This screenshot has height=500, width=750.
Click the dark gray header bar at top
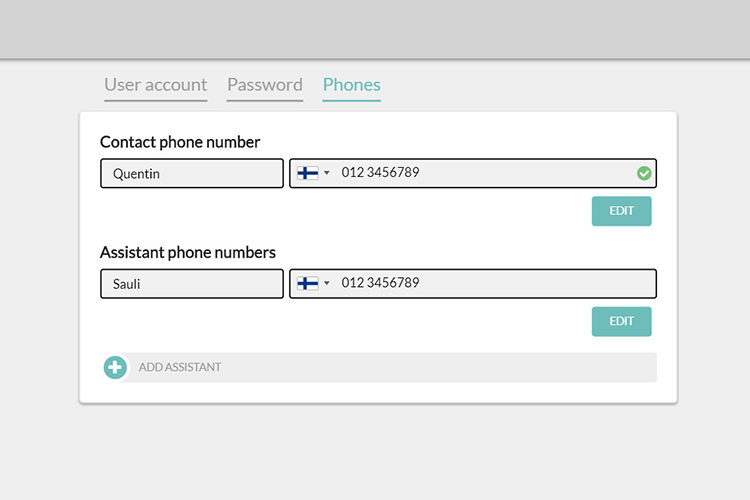(375, 29)
